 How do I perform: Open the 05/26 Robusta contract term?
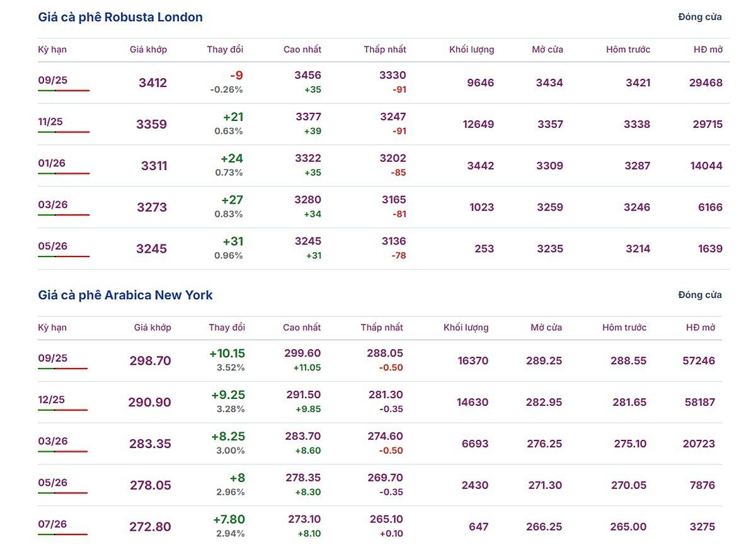[x=53, y=246]
